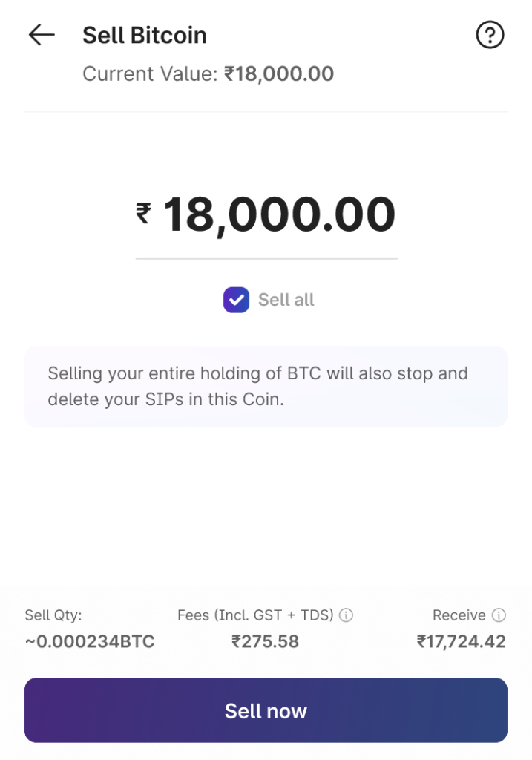Click the underline beneath the amount
Image resolution: width=532 pixels, height=760 pixels.
[x=266, y=258]
